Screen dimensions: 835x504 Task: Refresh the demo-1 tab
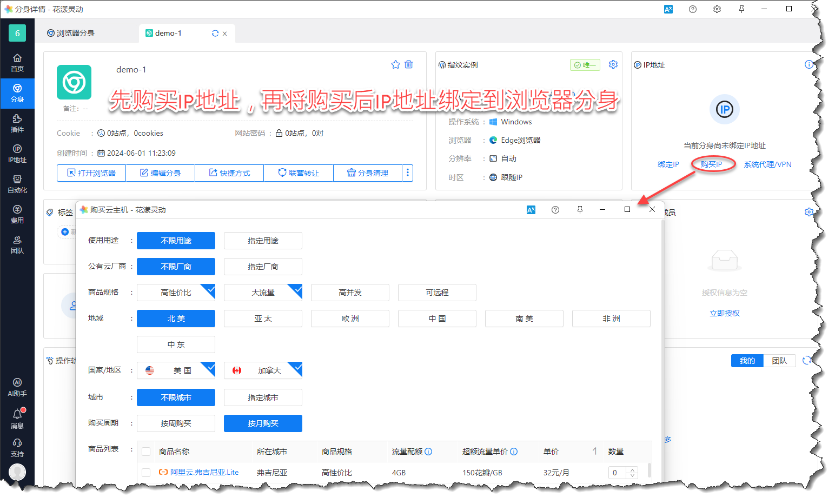click(x=215, y=34)
